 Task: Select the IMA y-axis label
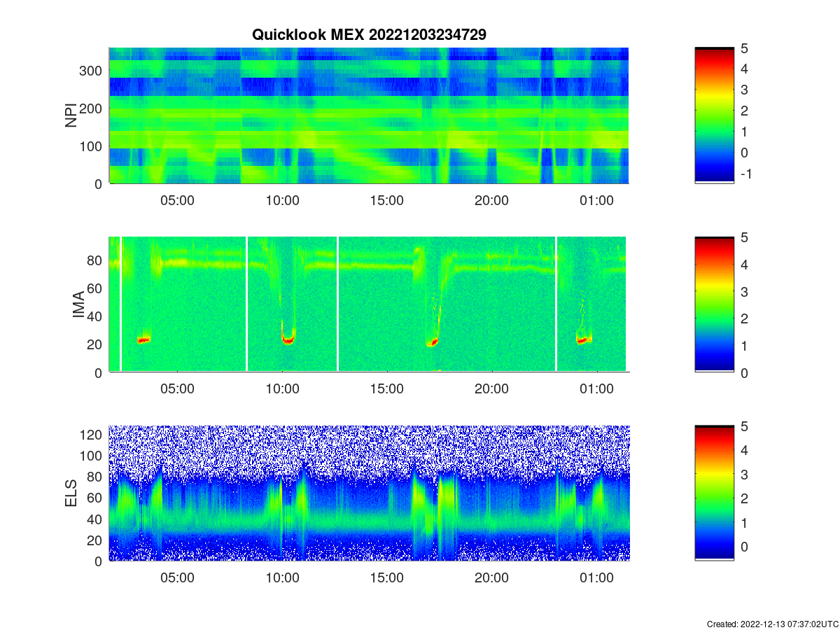(x=78, y=305)
